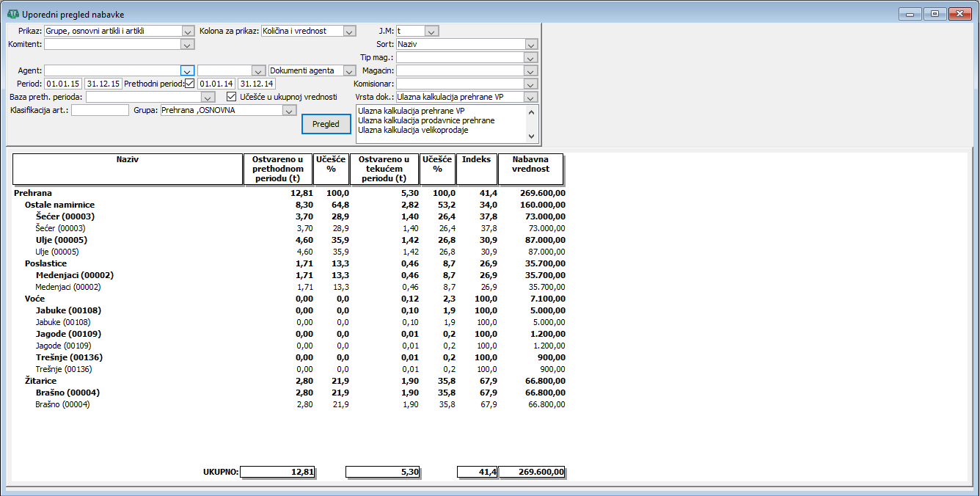Toggle the Prethodni period checkbox
This screenshot has width=980, height=496.
point(190,84)
